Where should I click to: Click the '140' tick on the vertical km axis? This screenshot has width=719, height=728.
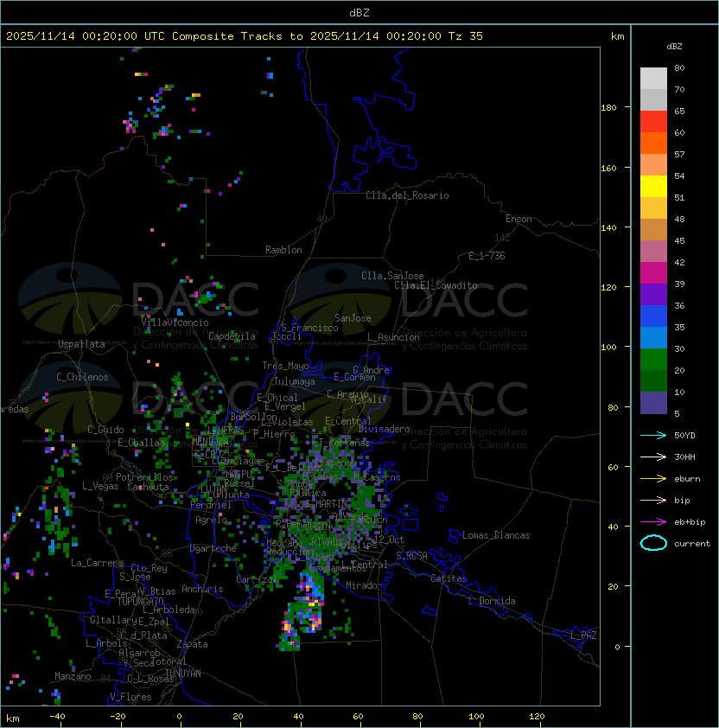coord(608,227)
